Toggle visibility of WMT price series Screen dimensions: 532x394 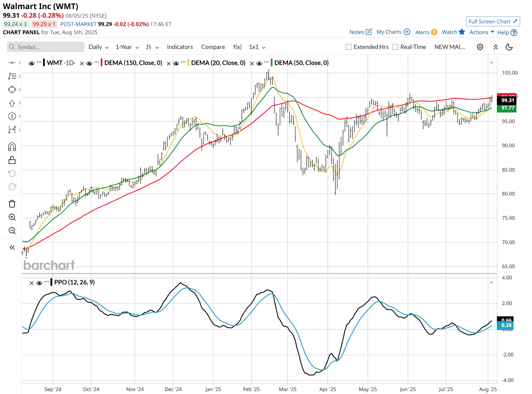[x=32, y=64]
